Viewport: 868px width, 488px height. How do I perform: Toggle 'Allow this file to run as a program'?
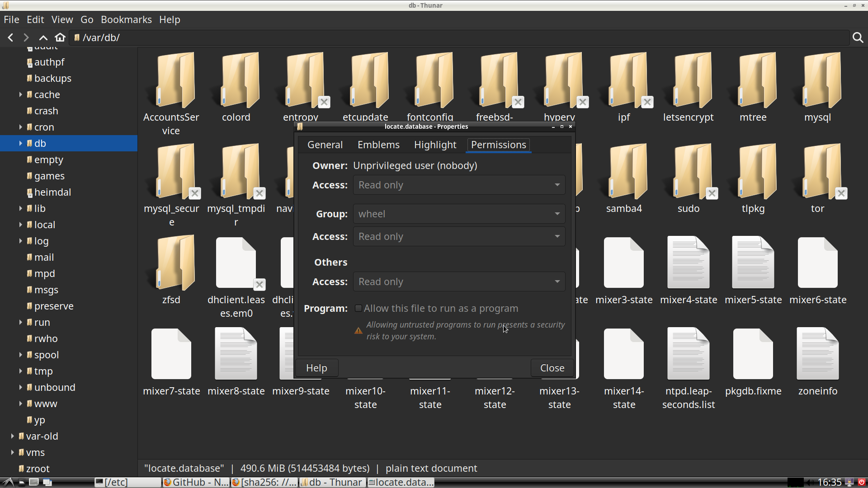pyautogui.click(x=359, y=308)
